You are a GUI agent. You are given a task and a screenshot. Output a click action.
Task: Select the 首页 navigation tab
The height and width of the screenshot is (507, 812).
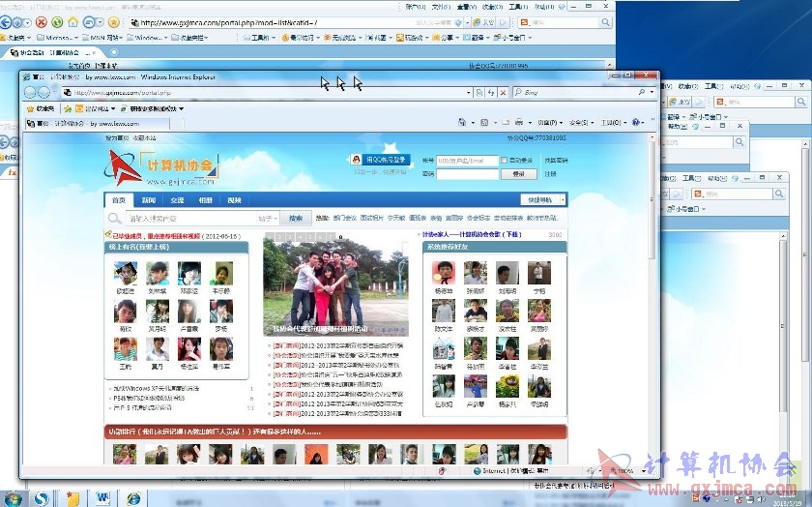coord(119,200)
